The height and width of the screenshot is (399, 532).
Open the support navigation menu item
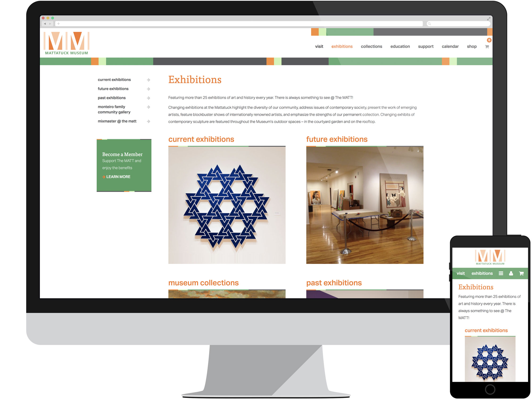426,46
